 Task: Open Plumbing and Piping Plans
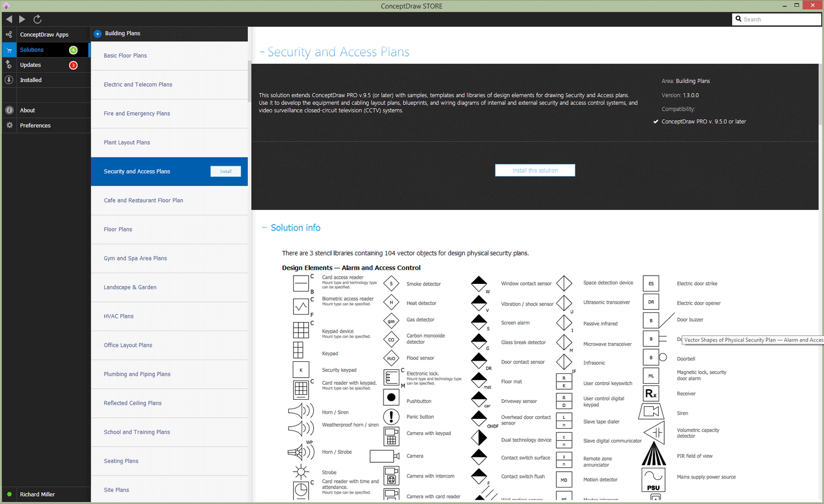169,374
